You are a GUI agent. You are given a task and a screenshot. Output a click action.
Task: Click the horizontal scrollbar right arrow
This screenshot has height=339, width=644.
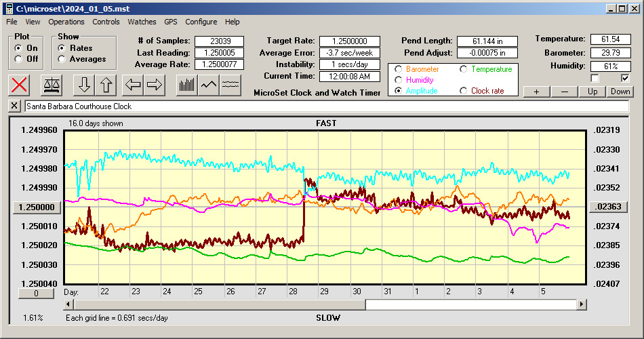point(581,304)
